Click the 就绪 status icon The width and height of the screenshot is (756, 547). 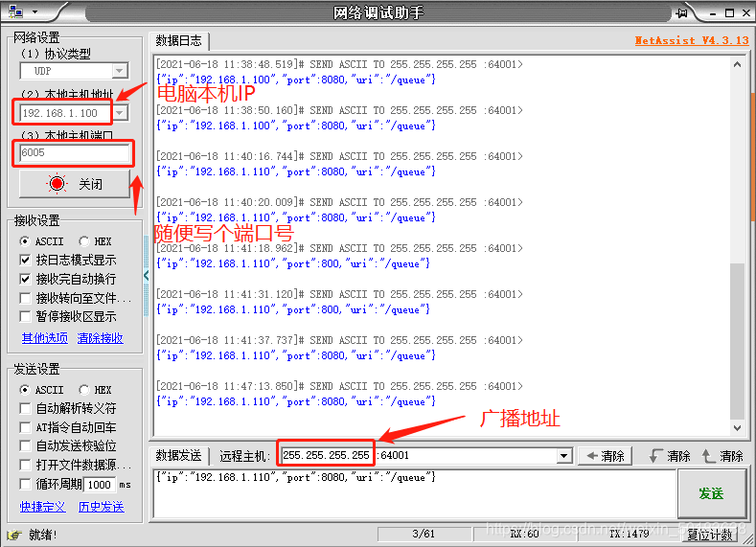[x=15, y=535]
